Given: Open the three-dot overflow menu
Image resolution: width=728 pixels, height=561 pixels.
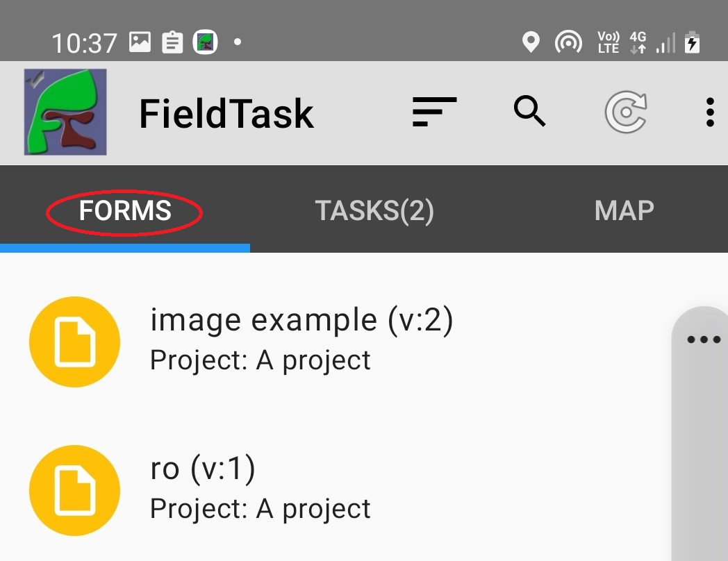Looking at the screenshot, I should pos(709,112).
